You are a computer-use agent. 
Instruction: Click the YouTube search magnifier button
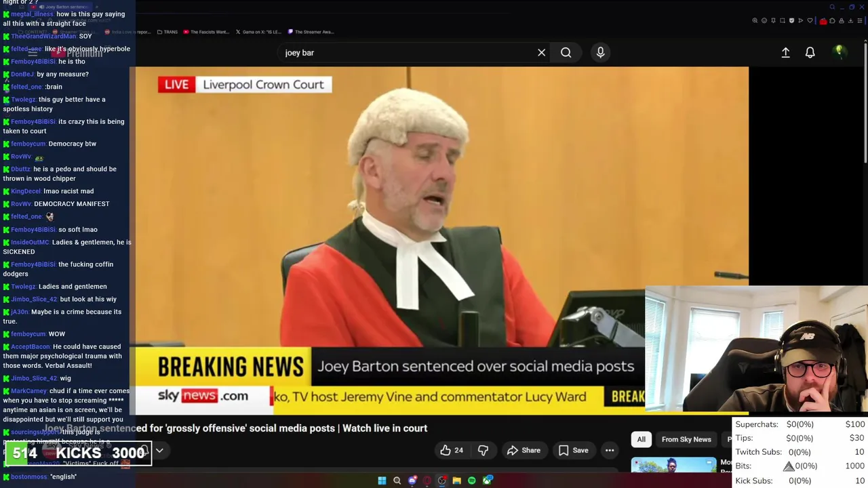(x=566, y=52)
